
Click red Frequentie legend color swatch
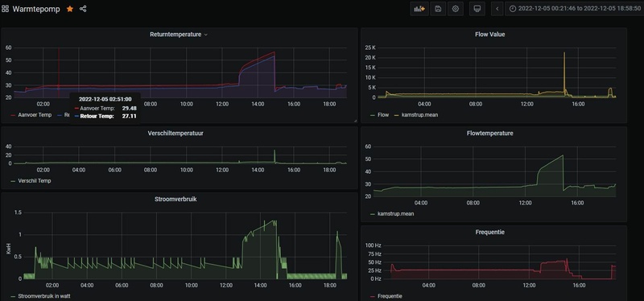coord(373,296)
